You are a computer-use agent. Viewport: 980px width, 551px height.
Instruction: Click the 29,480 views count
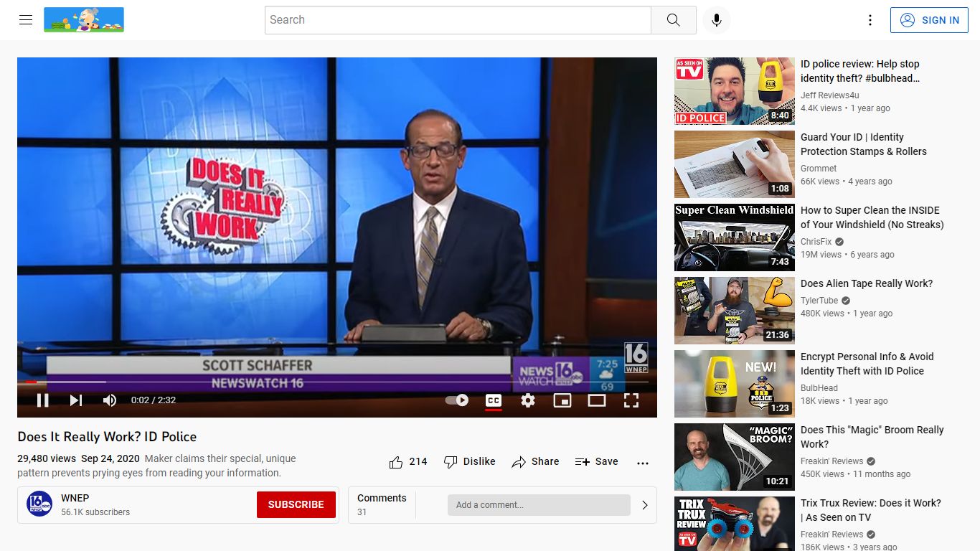point(47,458)
